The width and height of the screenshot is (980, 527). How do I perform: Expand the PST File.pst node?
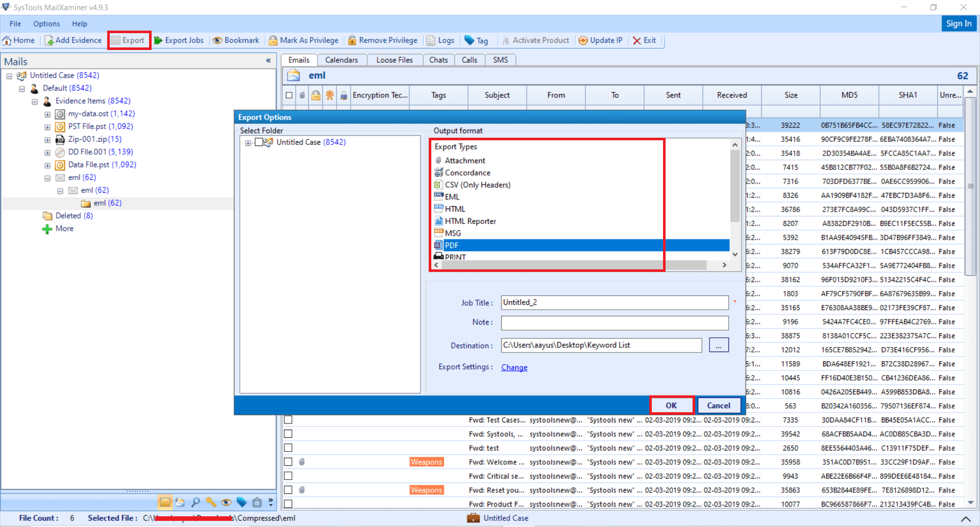tap(47, 127)
